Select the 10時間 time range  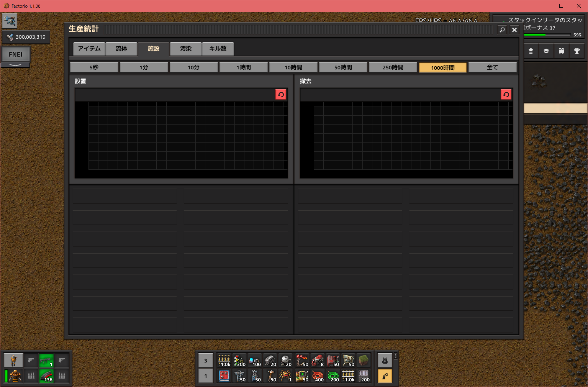[x=293, y=67]
